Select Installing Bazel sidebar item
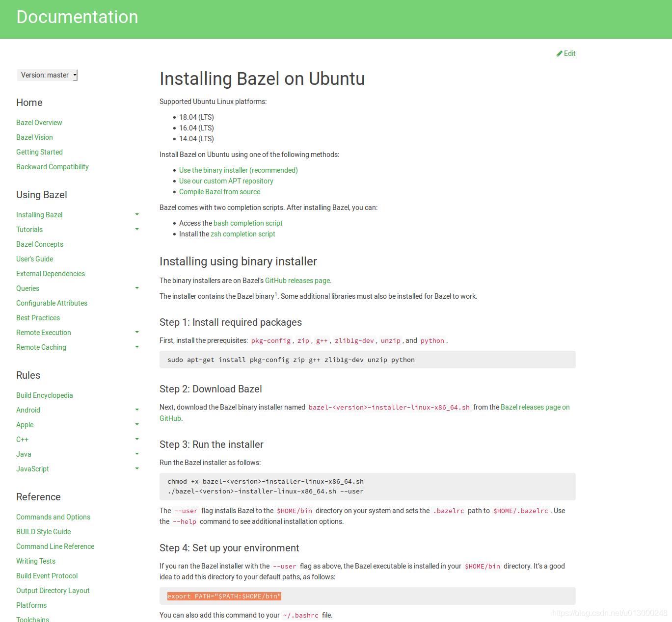This screenshot has height=622, width=672. point(39,215)
